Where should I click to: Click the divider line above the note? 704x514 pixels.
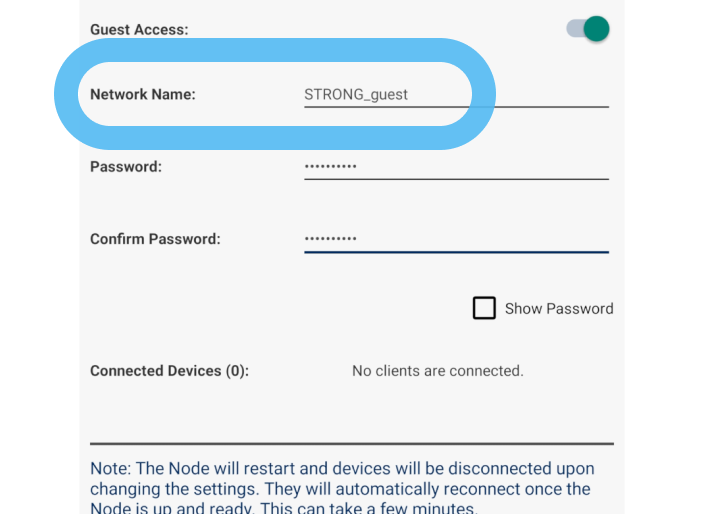click(352, 443)
